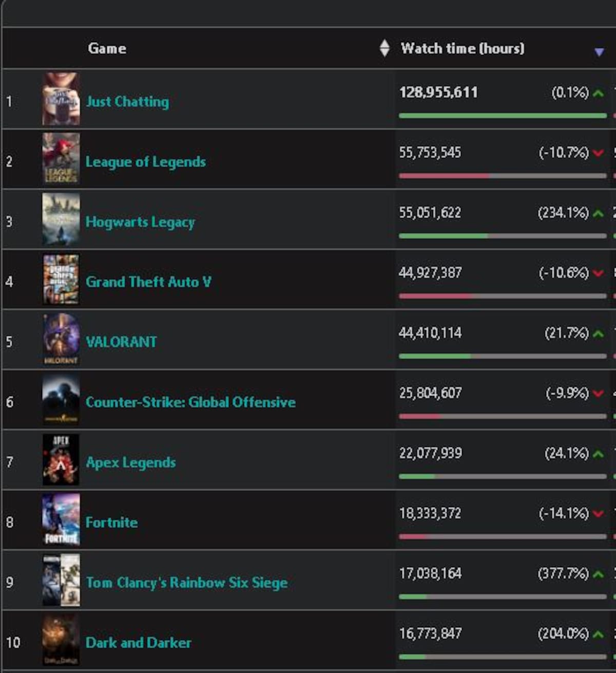Follow the League of Legends link

point(146,162)
